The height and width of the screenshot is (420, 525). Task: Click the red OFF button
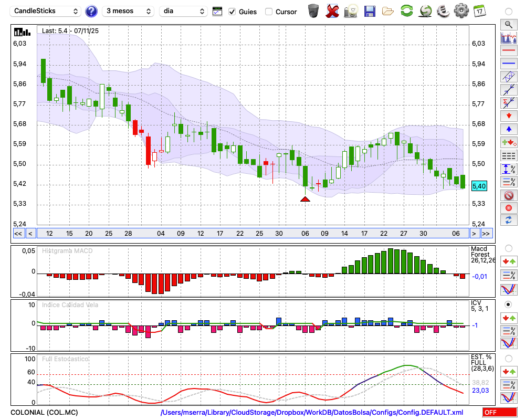[499, 413]
